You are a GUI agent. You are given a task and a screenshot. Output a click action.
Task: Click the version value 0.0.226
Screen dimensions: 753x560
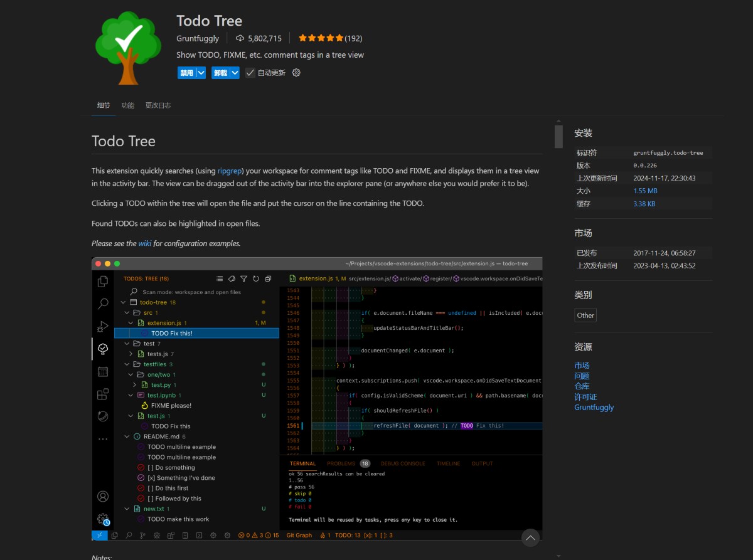coord(645,166)
